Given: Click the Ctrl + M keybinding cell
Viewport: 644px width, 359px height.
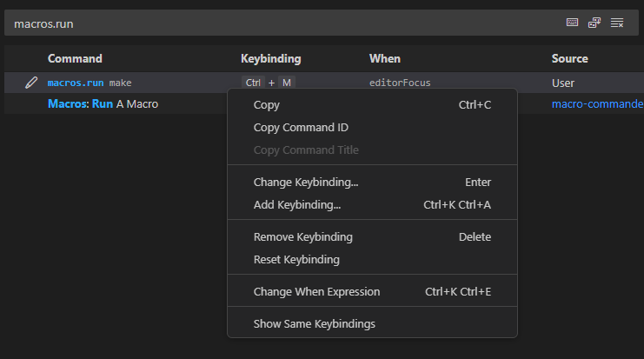Looking at the screenshot, I should tap(268, 83).
